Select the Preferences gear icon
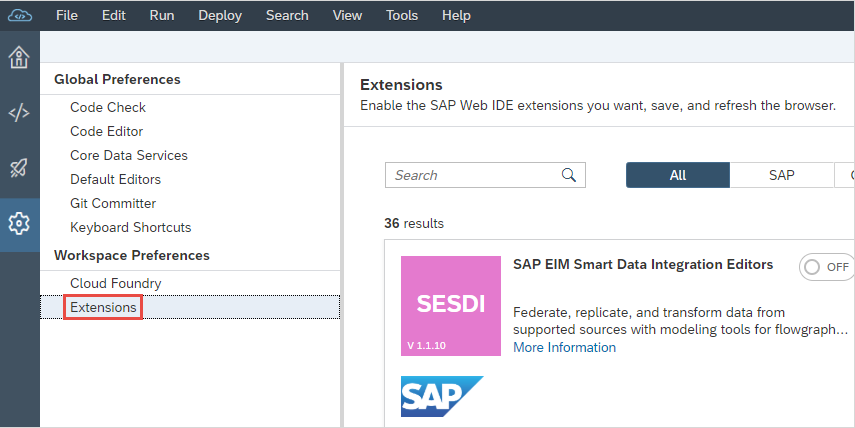The height and width of the screenshot is (428, 855). tap(19, 224)
